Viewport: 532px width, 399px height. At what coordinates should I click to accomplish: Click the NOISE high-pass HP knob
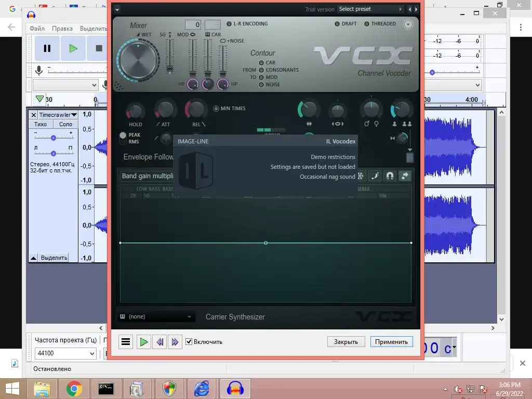pos(222,84)
